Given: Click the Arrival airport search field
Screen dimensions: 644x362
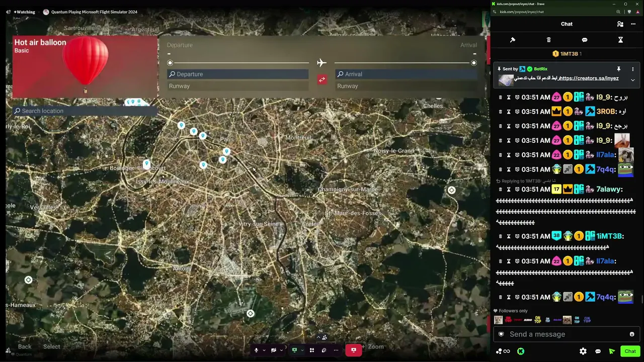Looking at the screenshot, I should pos(406,74).
